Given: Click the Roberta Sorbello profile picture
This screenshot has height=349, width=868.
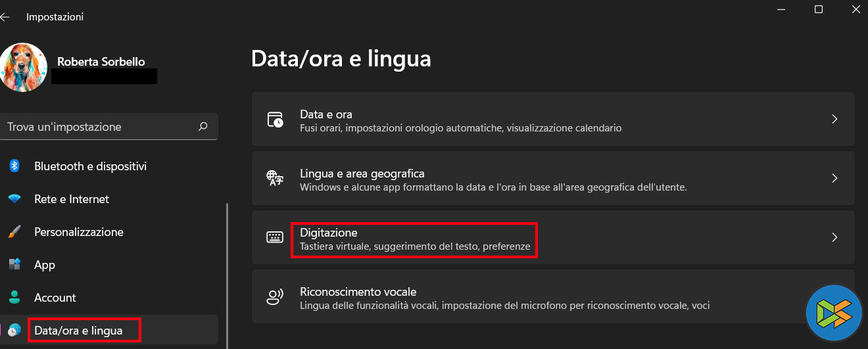Looking at the screenshot, I should pyautogui.click(x=24, y=68).
